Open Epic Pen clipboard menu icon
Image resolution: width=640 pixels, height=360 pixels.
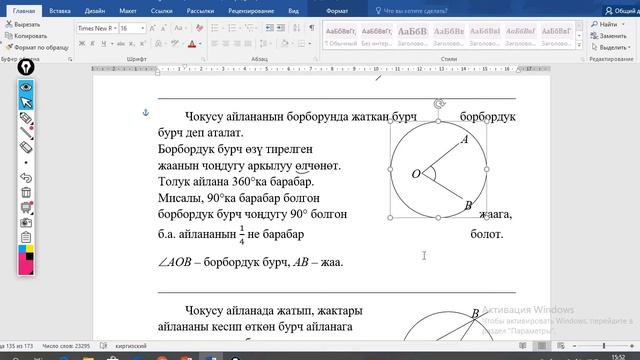click(26, 237)
